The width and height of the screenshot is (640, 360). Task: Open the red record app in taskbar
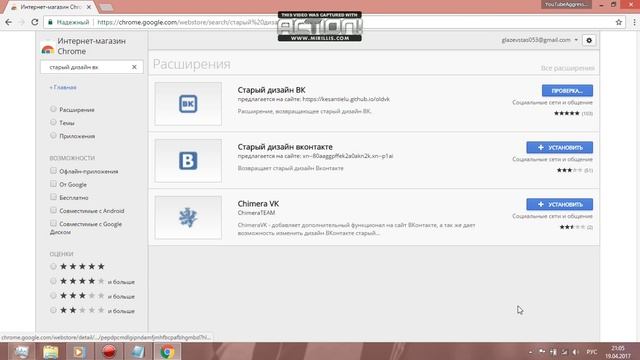[x=109, y=351]
